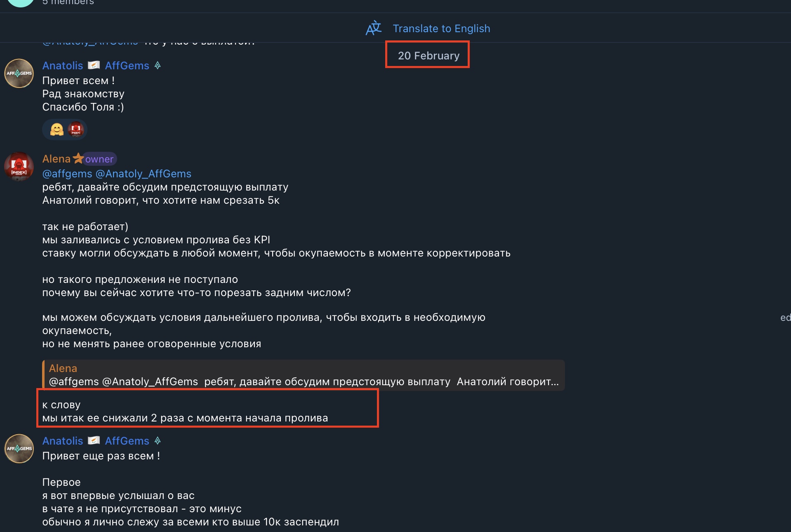Click emoji status icon above "Привет всем !" message
791x532 pixels.
pyautogui.click(x=158, y=66)
